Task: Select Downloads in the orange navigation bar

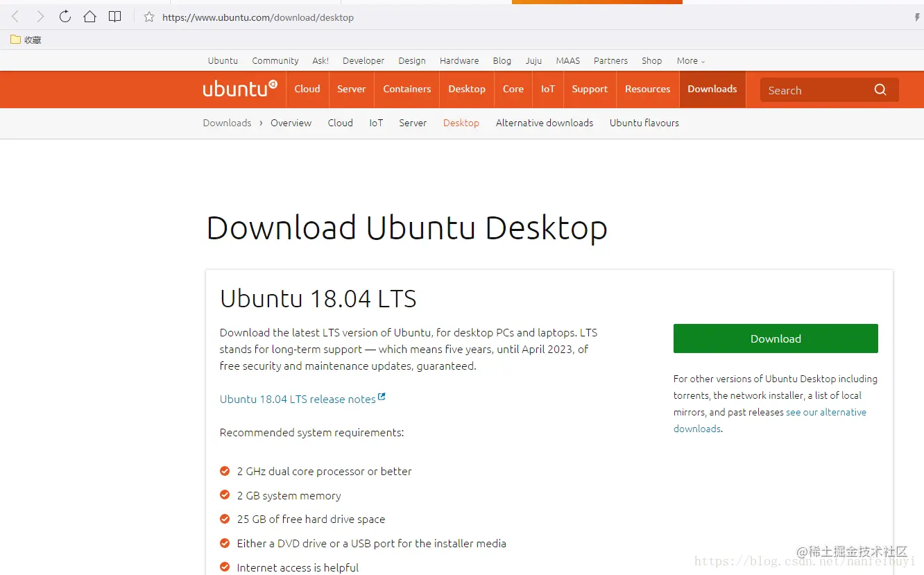Action: tap(712, 89)
